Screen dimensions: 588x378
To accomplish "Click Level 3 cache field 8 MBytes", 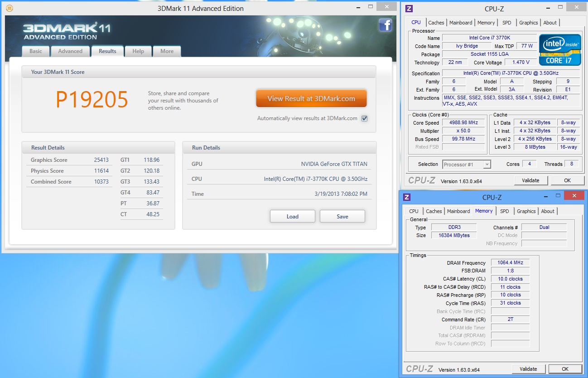I will pyautogui.click(x=535, y=147).
